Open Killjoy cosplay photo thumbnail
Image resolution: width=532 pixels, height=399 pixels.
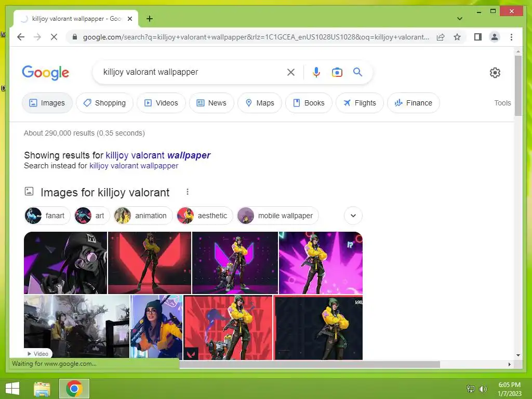(157, 327)
